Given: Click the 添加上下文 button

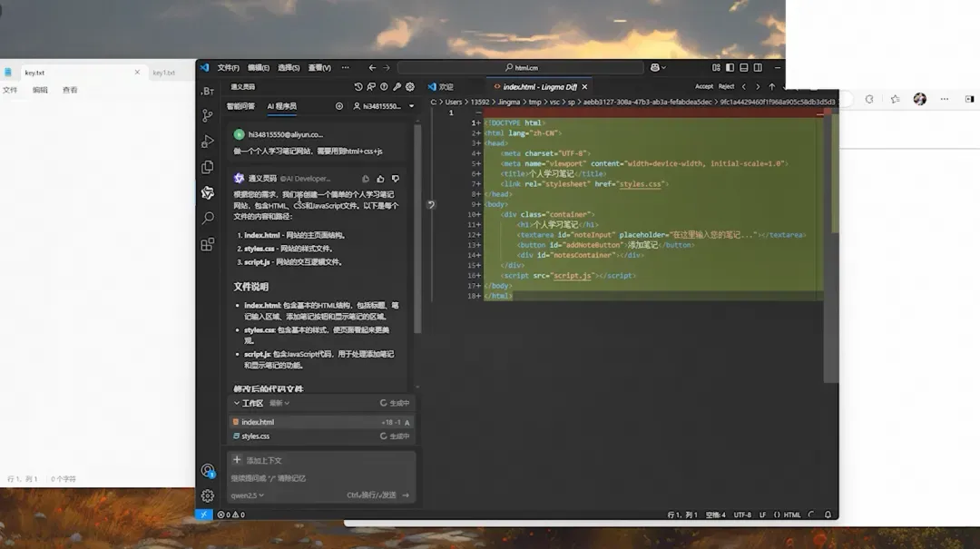Looking at the screenshot, I should pyautogui.click(x=258, y=460).
